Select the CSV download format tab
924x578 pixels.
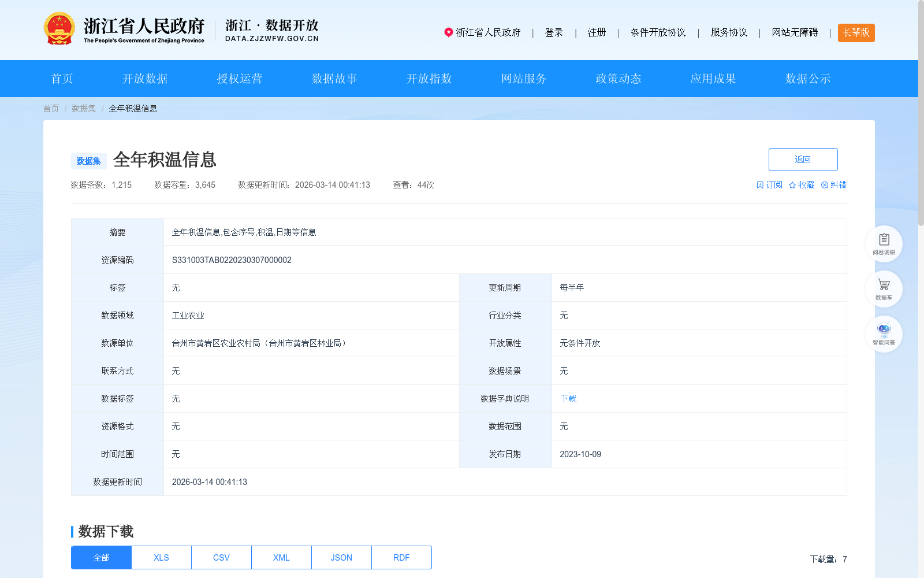pos(222,558)
